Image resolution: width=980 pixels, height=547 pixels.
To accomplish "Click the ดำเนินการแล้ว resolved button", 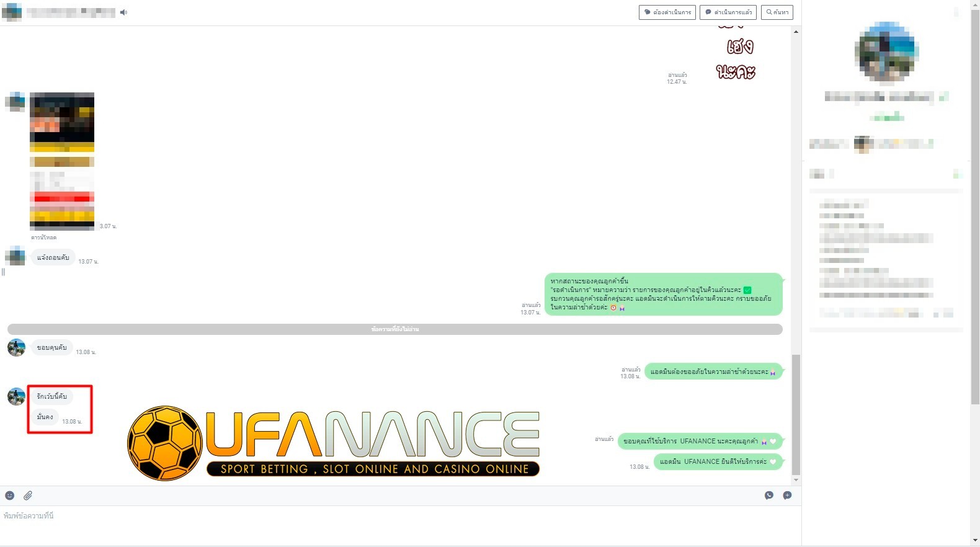I will tap(728, 12).
